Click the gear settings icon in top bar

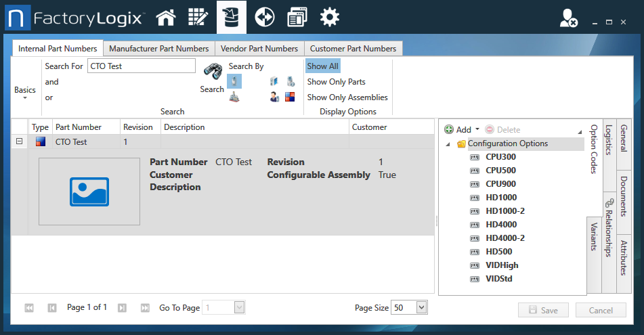pyautogui.click(x=330, y=18)
